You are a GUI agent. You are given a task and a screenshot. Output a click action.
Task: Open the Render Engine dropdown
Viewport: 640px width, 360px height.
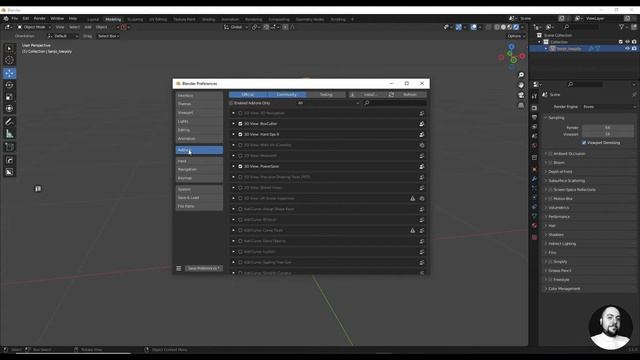[x=608, y=107]
